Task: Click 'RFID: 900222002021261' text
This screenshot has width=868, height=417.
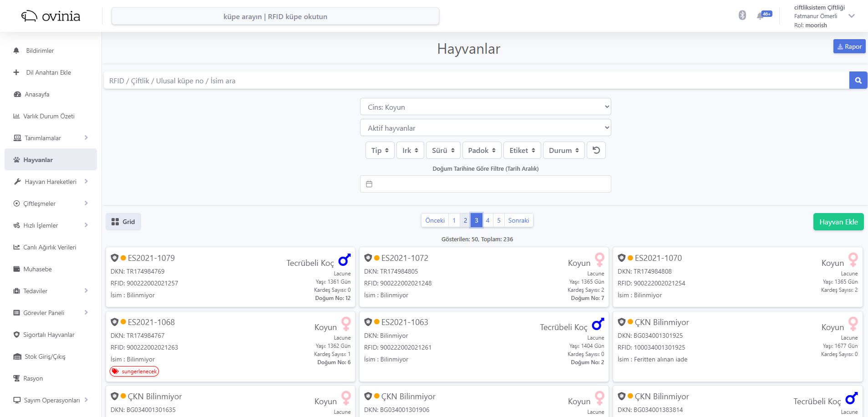Action: pos(398,347)
